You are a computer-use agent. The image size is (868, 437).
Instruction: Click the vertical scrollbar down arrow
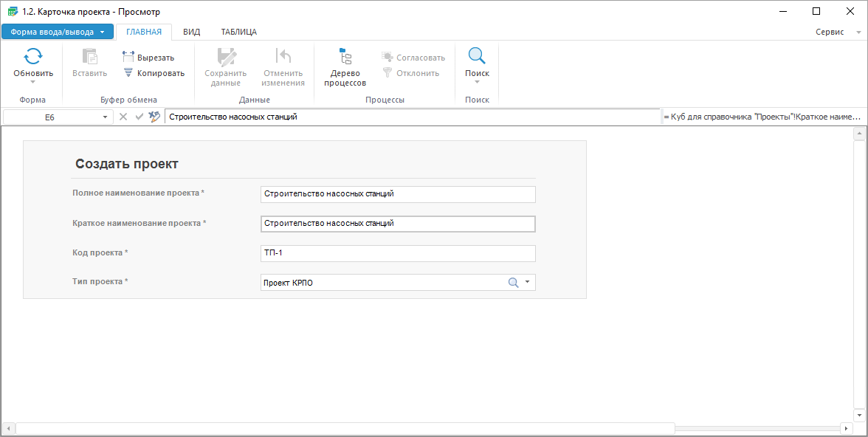coord(858,415)
